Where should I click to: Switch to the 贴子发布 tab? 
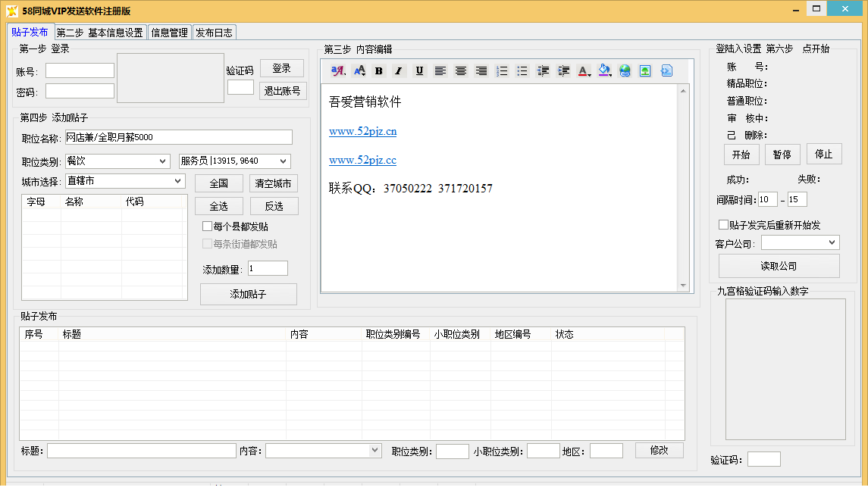30,32
